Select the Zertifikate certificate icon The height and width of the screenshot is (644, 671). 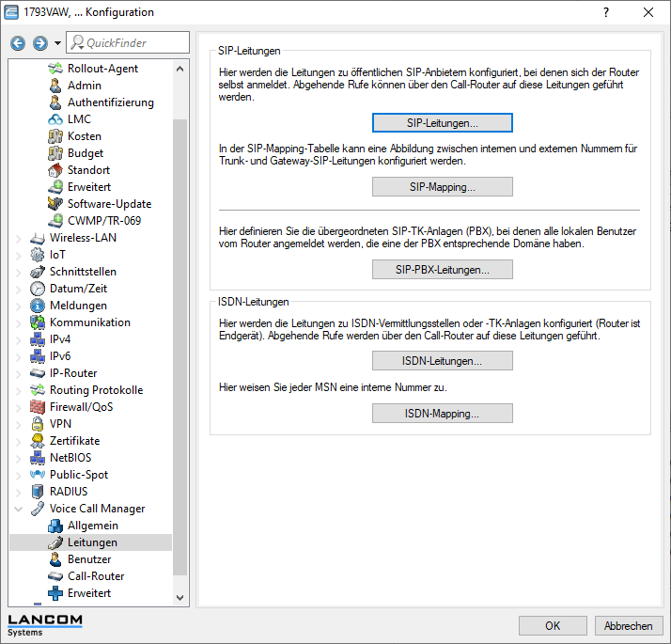point(38,441)
